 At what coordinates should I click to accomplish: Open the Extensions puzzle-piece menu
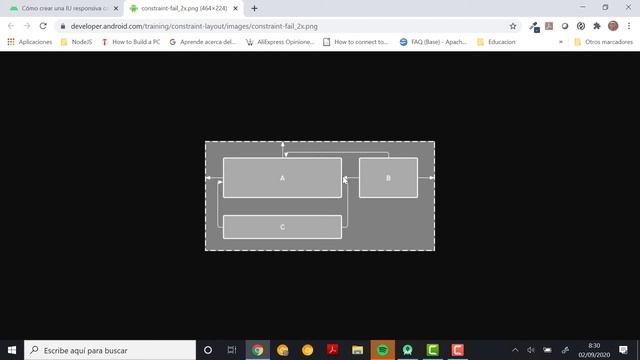[597, 26]
